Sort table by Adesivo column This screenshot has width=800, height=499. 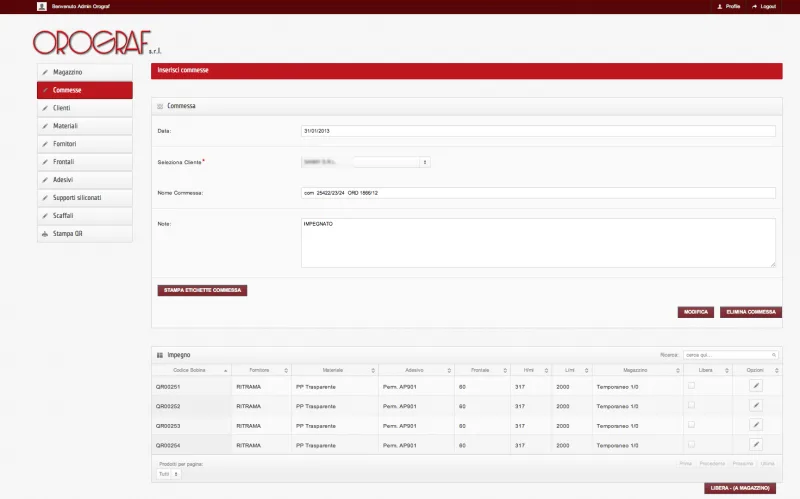point(416,370)
